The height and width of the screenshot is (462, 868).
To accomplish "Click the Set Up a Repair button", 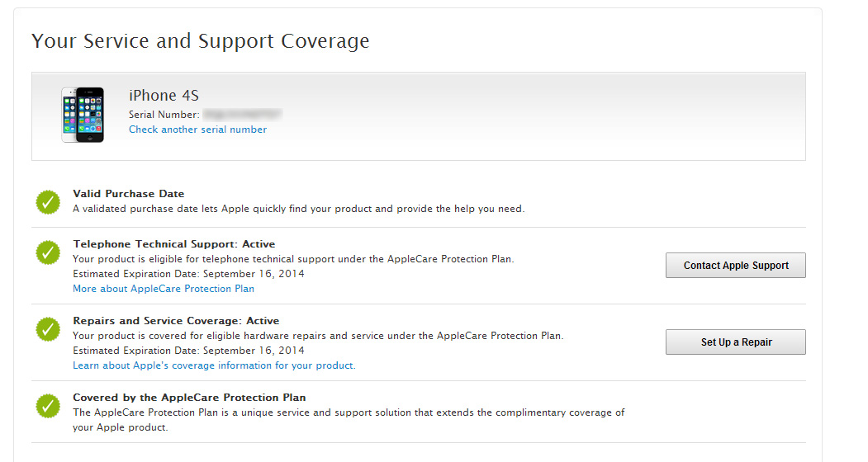I will (736, 342).
